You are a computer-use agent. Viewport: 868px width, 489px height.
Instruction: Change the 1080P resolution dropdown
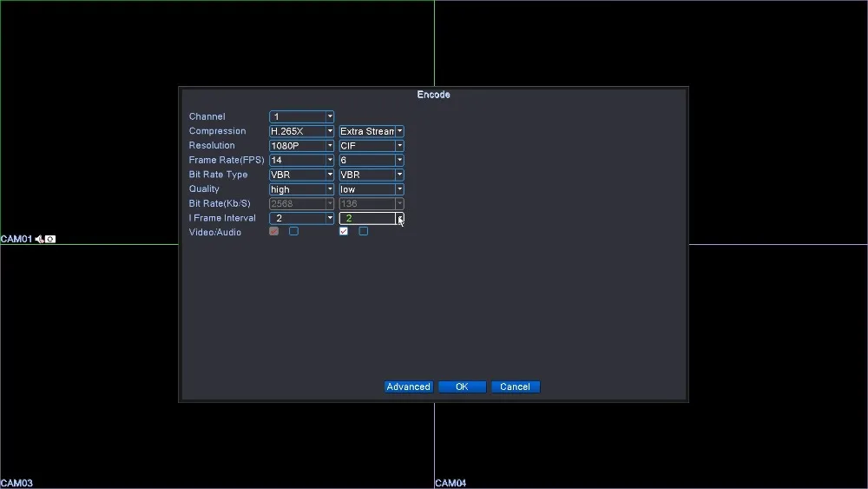click(x=301, y=146)
